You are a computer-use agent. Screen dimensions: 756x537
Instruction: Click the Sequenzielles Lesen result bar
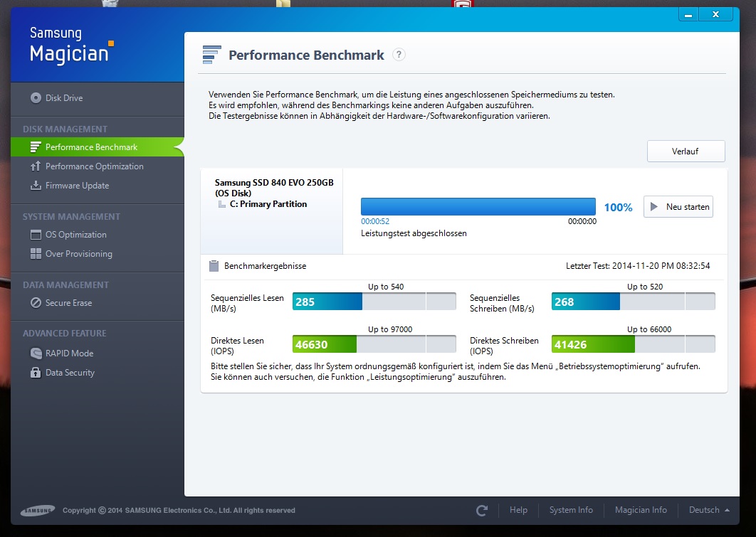point(374,302)
